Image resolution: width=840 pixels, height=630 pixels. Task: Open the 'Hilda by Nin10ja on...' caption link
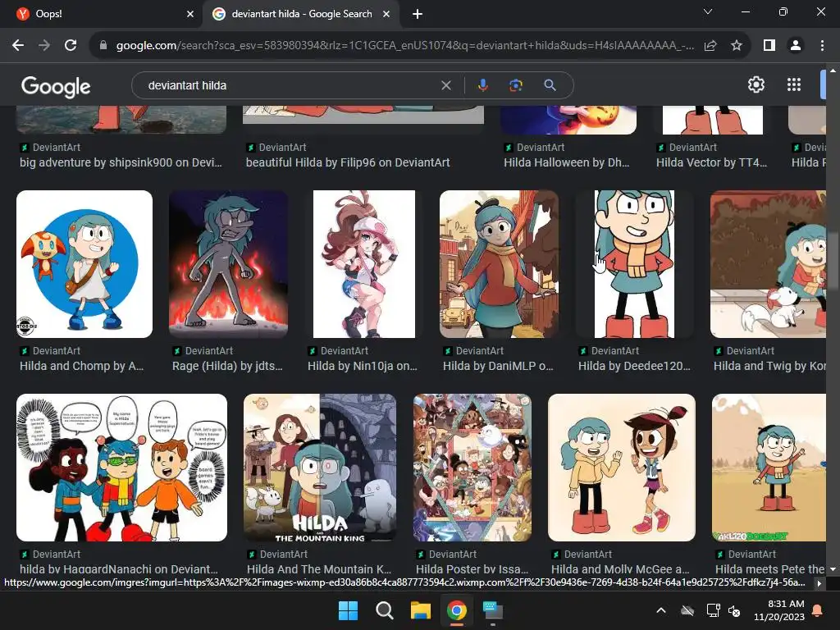362,366
